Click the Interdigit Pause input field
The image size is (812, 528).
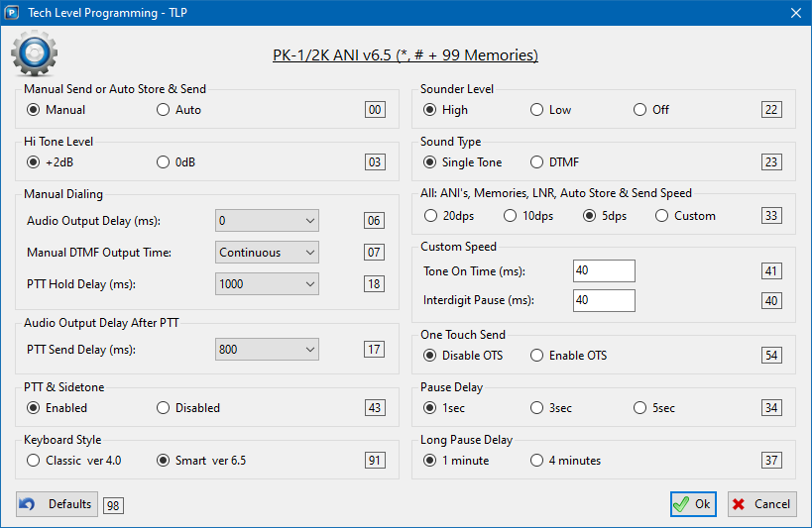[x=603, y=300]
